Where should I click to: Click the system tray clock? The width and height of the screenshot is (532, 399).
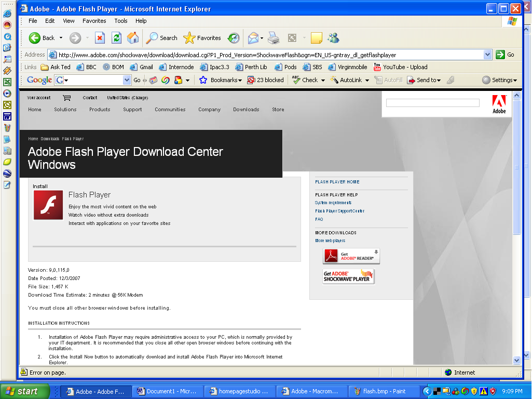[x=512, y=391]
